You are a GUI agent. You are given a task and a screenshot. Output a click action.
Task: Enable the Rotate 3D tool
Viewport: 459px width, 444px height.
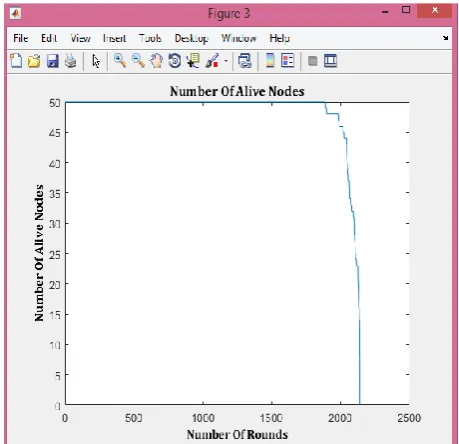175,61
